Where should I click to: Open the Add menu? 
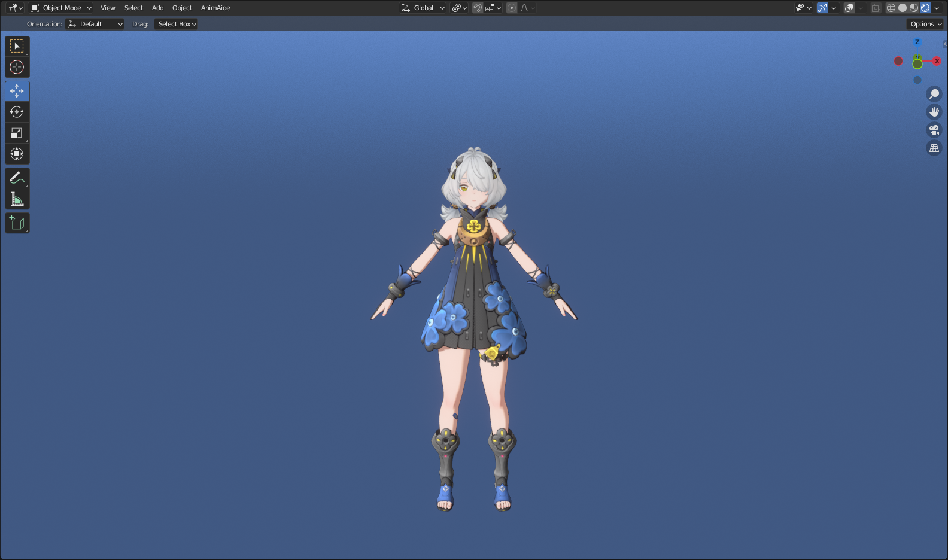(157, 8)
